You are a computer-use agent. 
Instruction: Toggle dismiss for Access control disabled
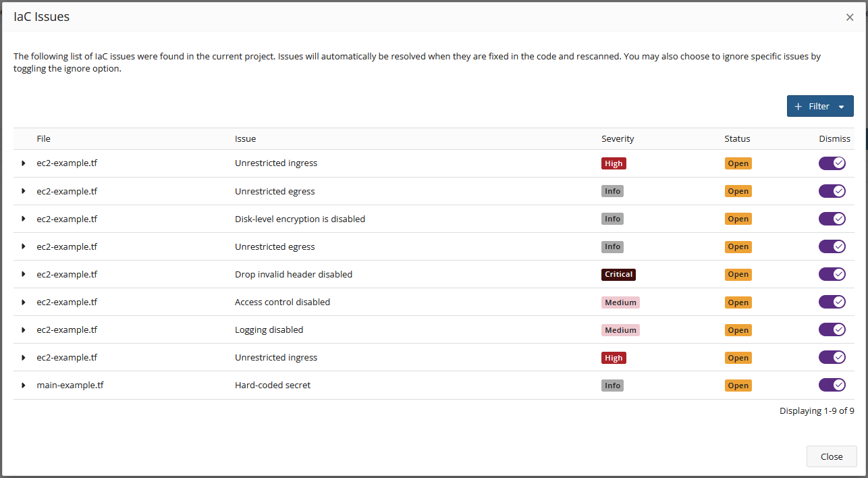click(x=832, y=302)
